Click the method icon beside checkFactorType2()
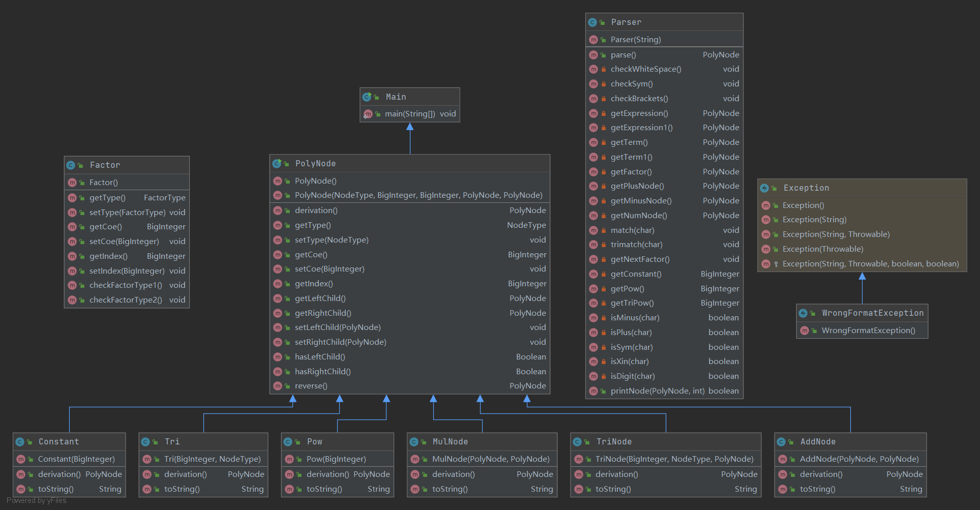The height and width of the screenshot is (510, 980). tap(72, 300)
